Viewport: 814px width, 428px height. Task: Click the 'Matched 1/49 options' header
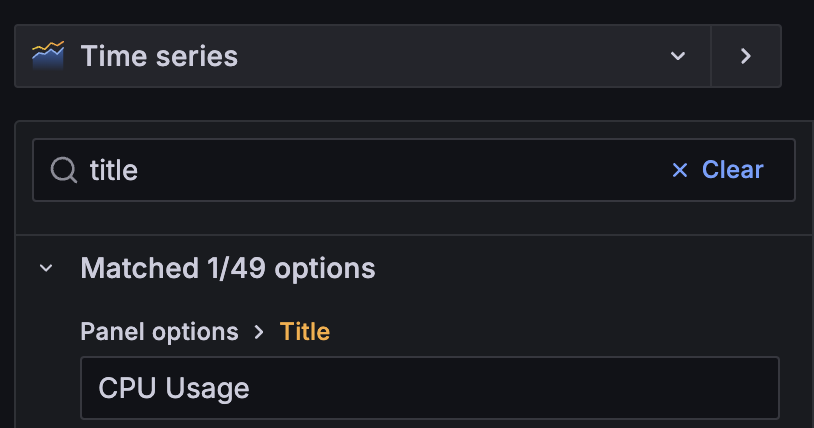tap(227, 268)
